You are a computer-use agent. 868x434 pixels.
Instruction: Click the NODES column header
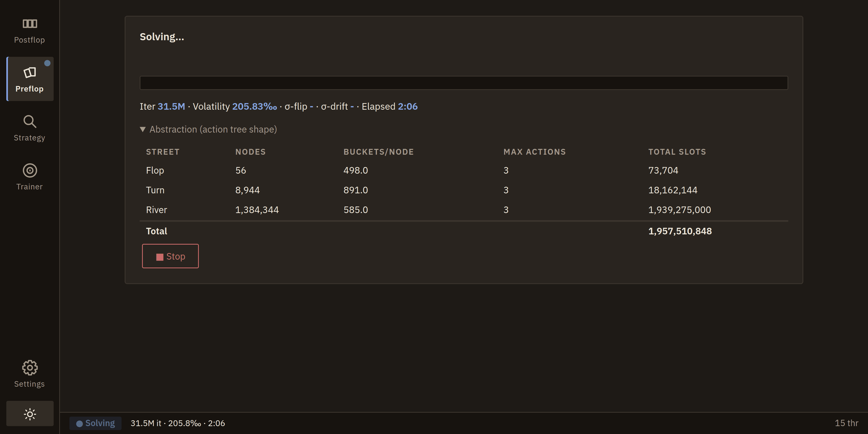pyautogui.click(x=250, y=152)
